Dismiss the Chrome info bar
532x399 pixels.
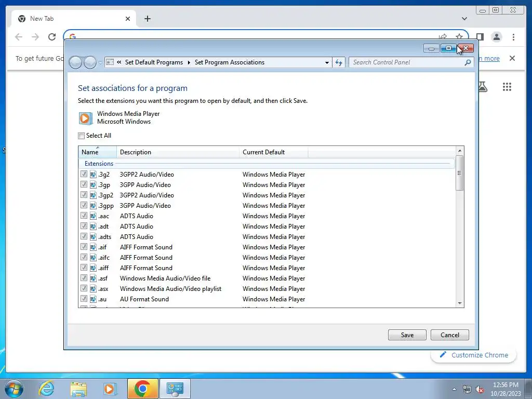512,58
